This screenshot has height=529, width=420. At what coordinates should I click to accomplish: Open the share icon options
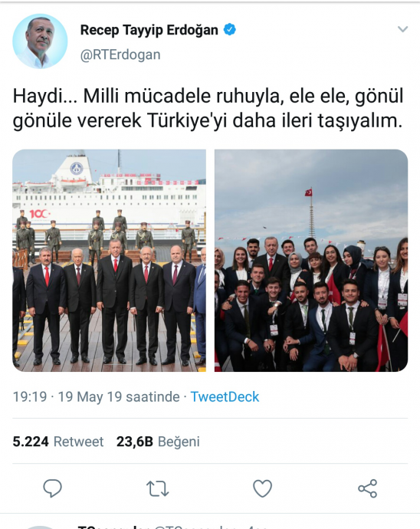367,488
